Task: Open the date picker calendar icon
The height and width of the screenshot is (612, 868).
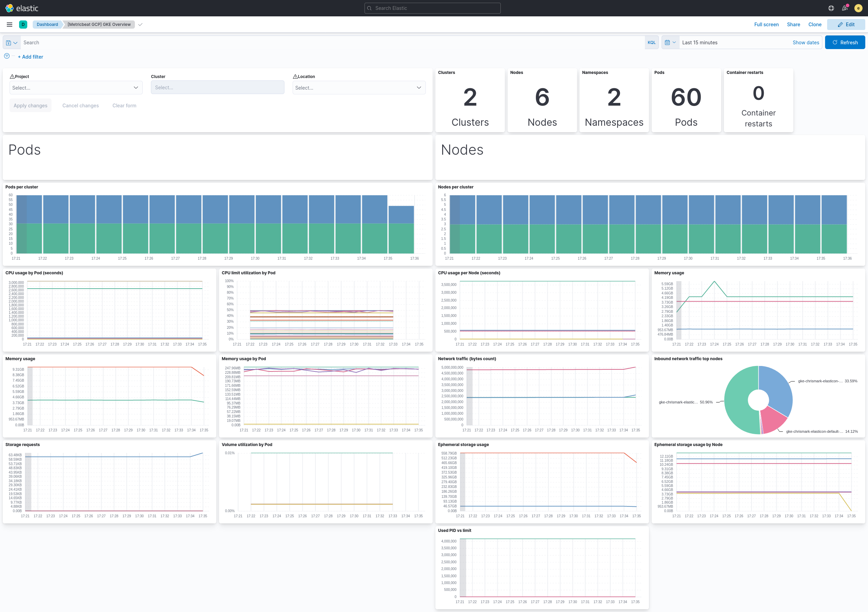Action: pyautogui.click(x=668, y=42)
